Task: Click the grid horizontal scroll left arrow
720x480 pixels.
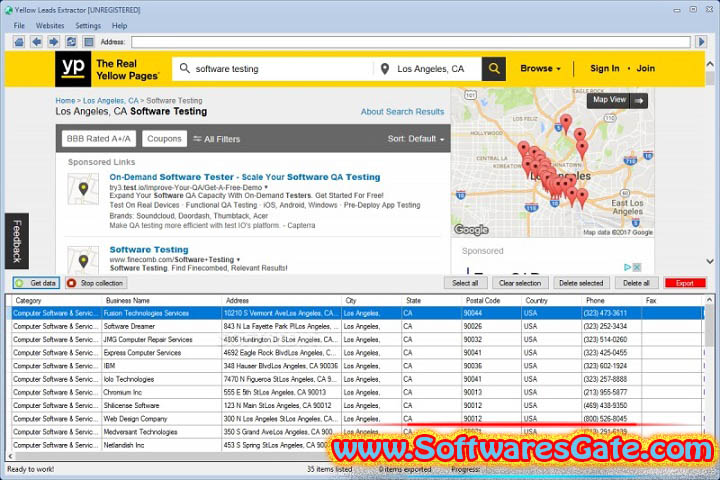Action: [10, 456]
